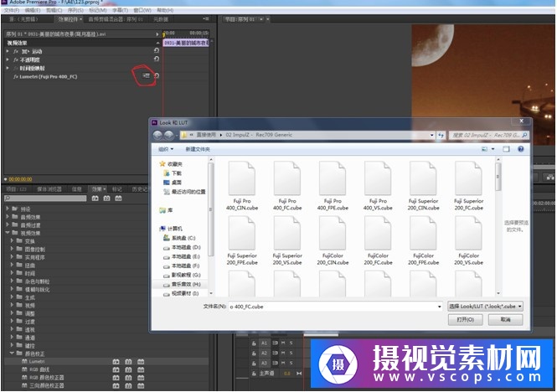
Task: Click the dialog folder search box
Action: click(x=489, y=135)
